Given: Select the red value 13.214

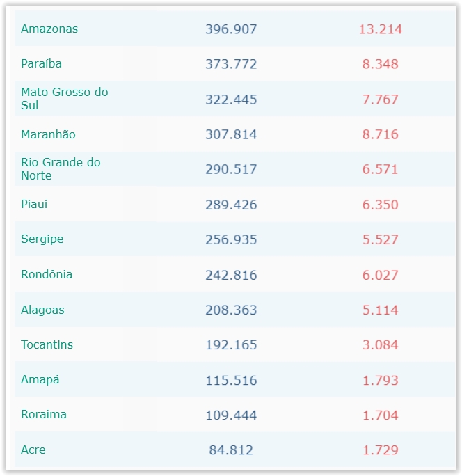Looking at the screenshot, I should (381, 29).
